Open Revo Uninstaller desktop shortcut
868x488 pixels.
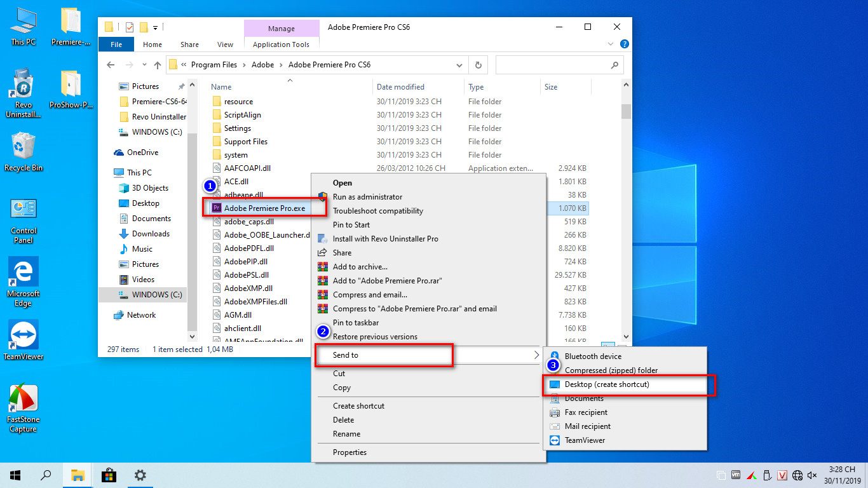pos(24,94)
